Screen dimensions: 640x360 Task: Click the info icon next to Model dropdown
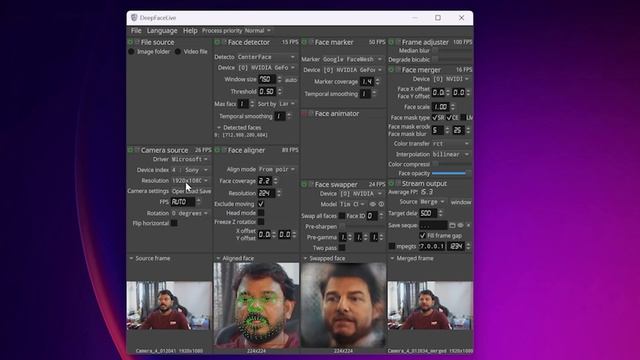[x=381, y=204]
